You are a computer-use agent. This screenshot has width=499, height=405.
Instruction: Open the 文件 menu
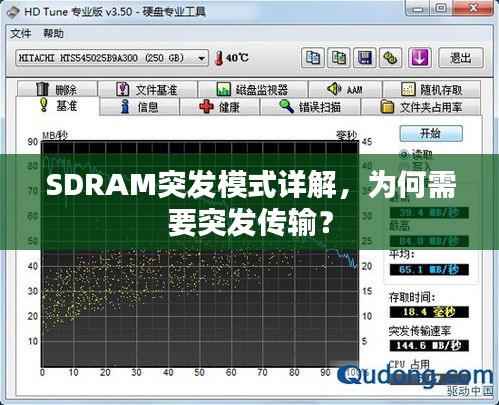[x=21, y=33]
